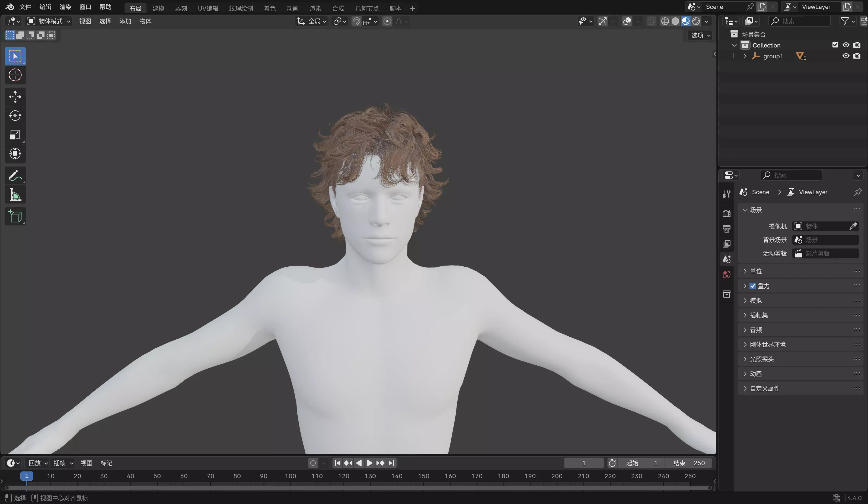Play the animation forward
Image resolution: width=868 pixels, height=504 pixels.
[370, 463]
